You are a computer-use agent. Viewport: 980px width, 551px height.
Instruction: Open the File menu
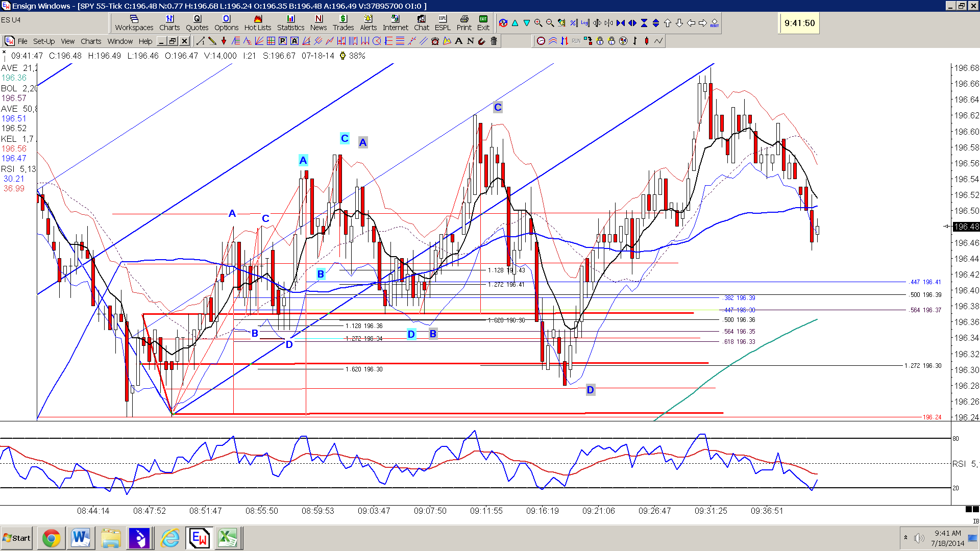22,41
